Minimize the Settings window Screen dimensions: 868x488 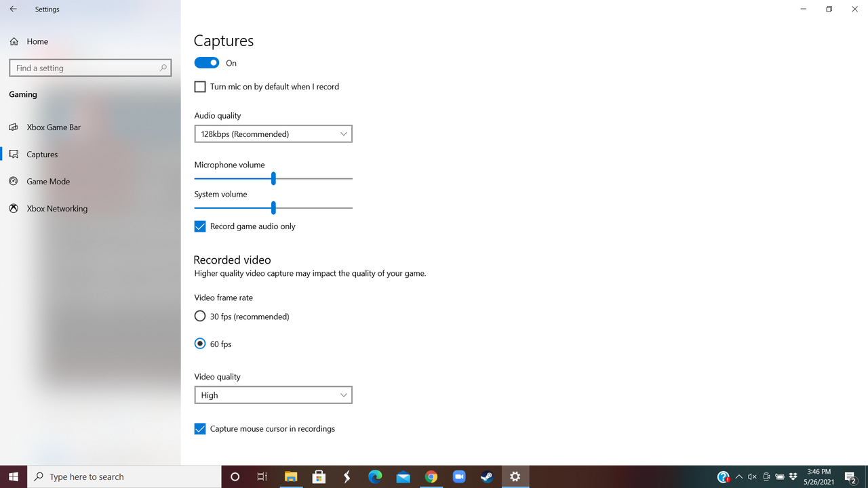pyautogui.click(x=804, y=9)
